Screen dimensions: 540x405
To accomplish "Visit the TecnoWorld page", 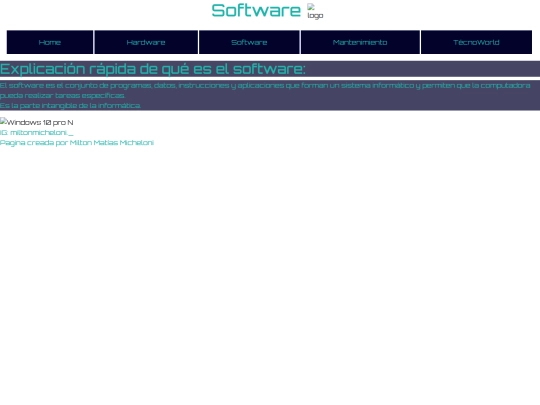I will 476,42.
